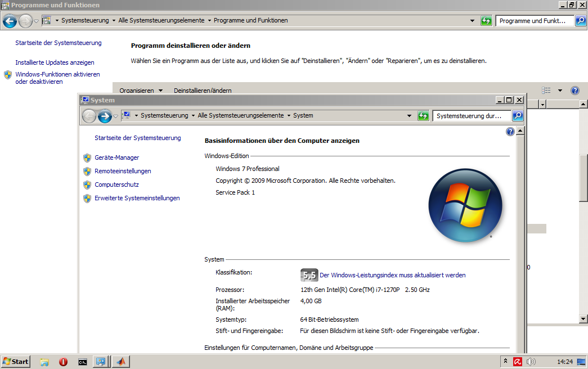Expand Programme und Funktionen breadcrumb arrow
This screenshot has height=369, width=588.
(209, 20)
